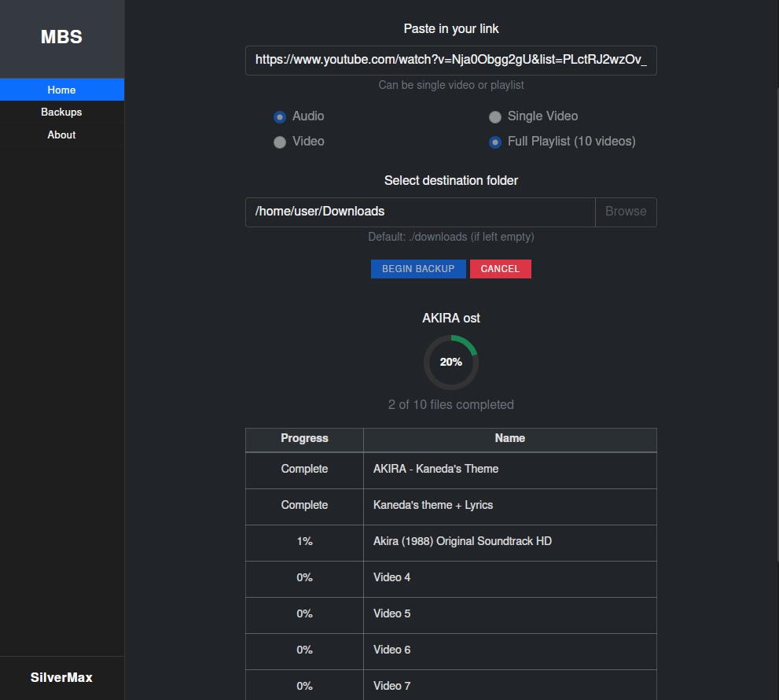Open the Home page in sidebar
The width and height of the screenshot is (779, 700).
pos(61,90)
